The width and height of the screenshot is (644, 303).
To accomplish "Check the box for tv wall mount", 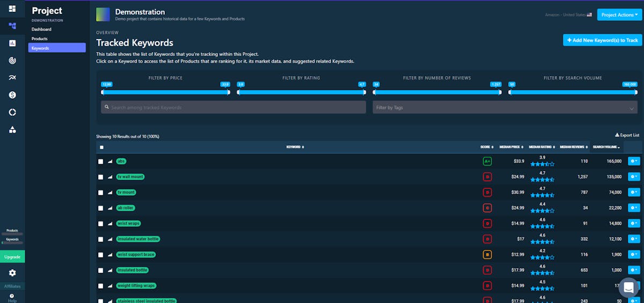I will (101, 177).
